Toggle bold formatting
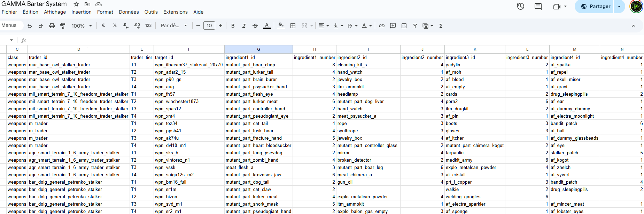Screen dimensions: 644x214 coord(233,25)
